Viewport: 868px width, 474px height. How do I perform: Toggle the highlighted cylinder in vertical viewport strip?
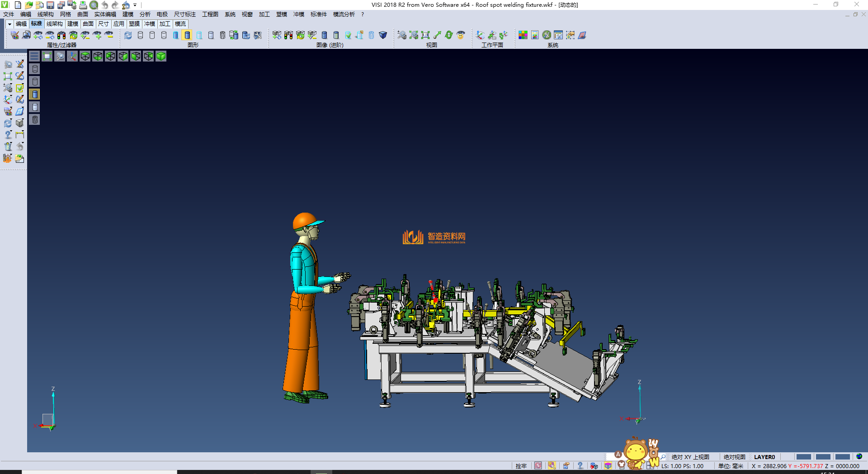click(x=35, y=94)
